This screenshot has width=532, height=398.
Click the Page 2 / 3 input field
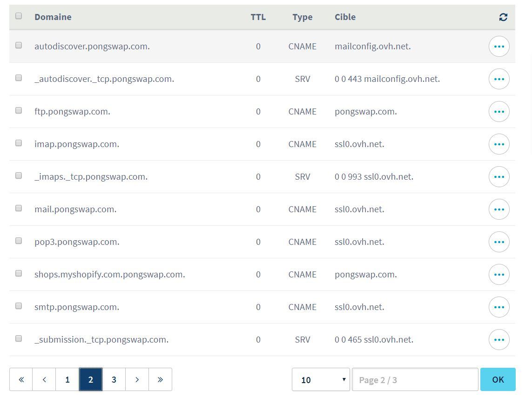415,380
